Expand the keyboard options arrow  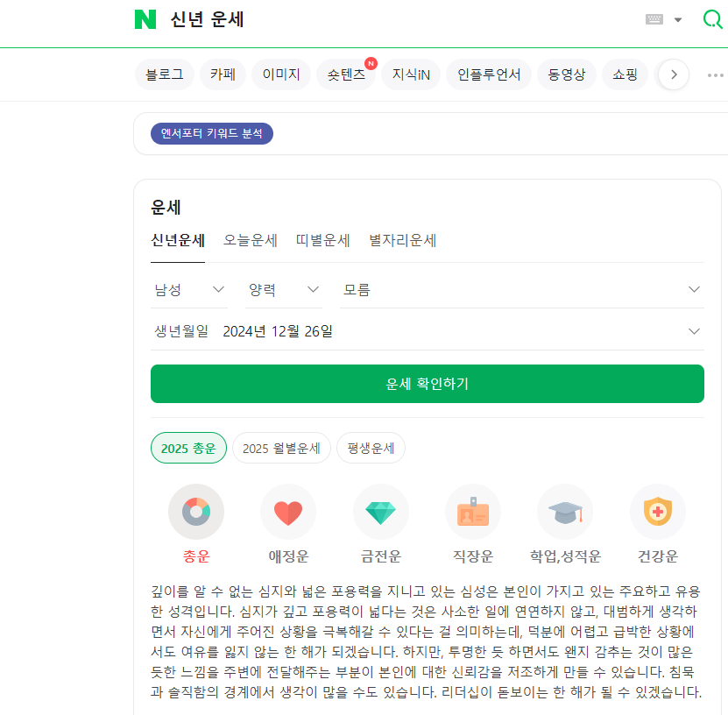(678, 20)
